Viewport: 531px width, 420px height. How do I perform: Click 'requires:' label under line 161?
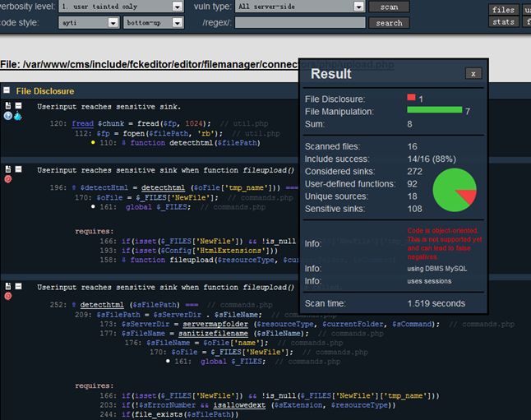click(95, 231)
